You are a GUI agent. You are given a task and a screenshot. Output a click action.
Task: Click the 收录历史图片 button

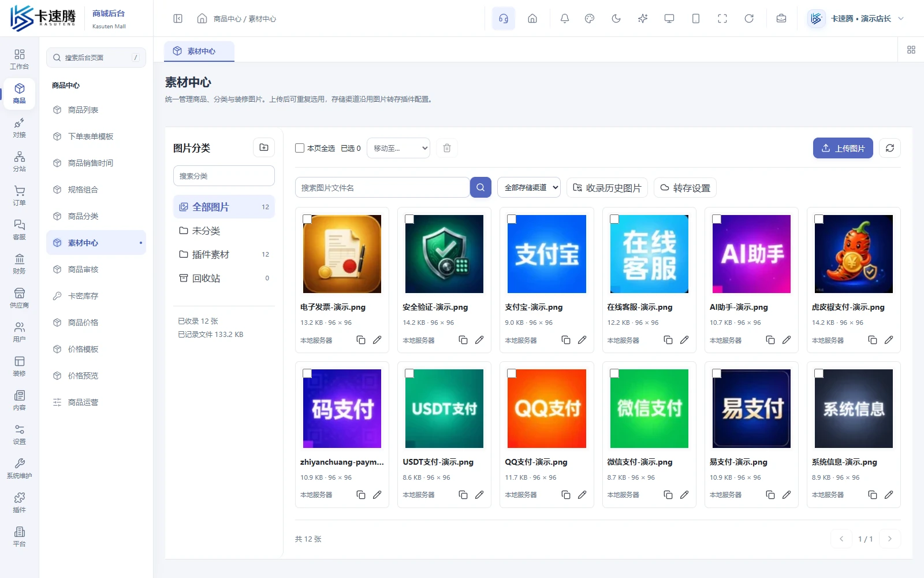607,188
